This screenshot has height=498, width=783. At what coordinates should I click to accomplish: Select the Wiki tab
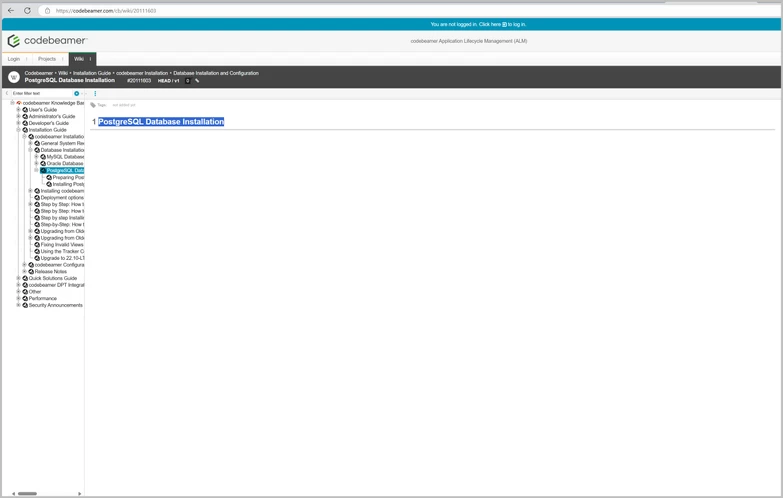(79, 59)
